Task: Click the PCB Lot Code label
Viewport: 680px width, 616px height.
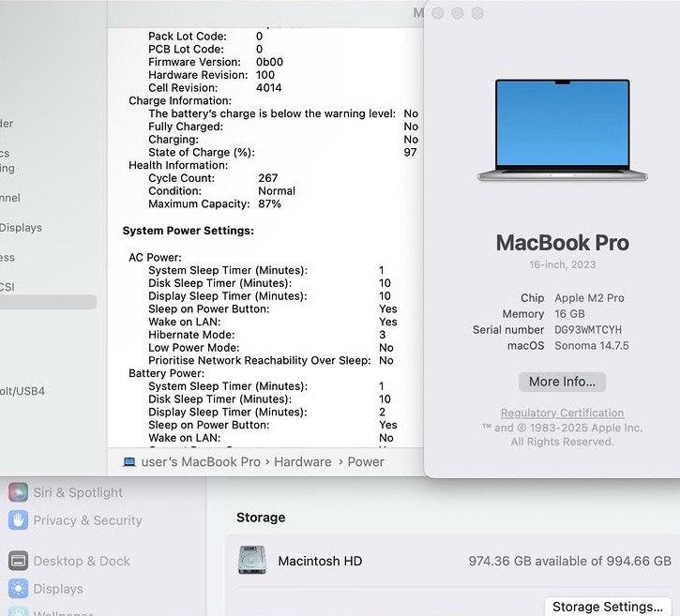Action: click(186, 49)
